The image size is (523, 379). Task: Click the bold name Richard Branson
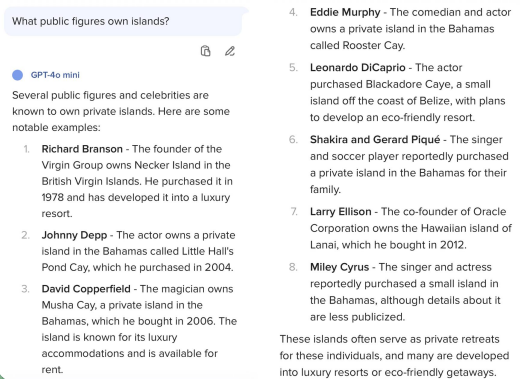click(82, 149)
